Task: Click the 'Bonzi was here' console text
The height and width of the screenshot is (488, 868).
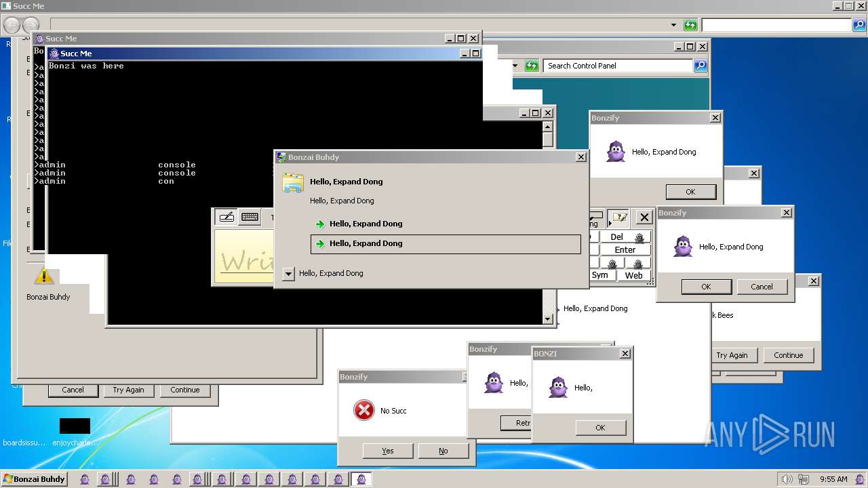Action: [86, 66]
